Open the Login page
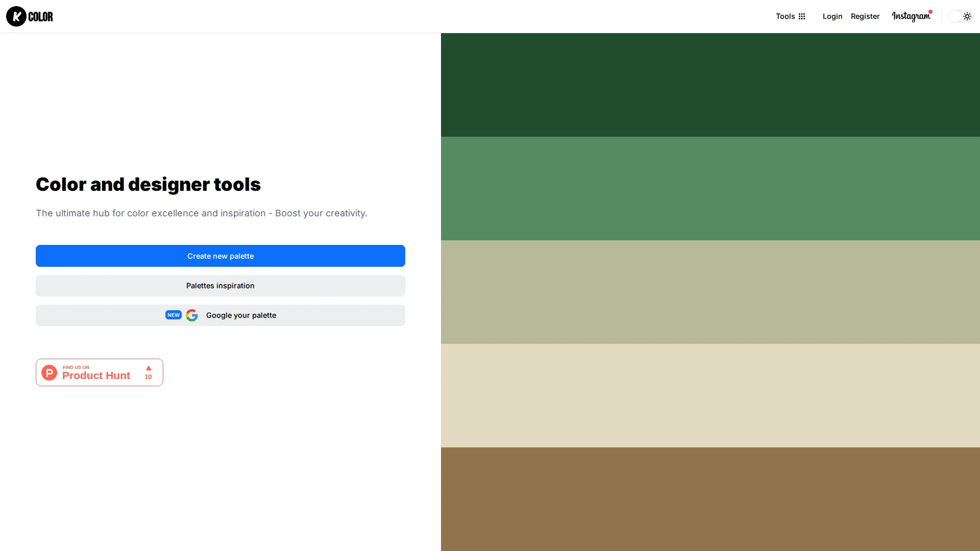Screen dimensions: 980x551 point(832,16)
